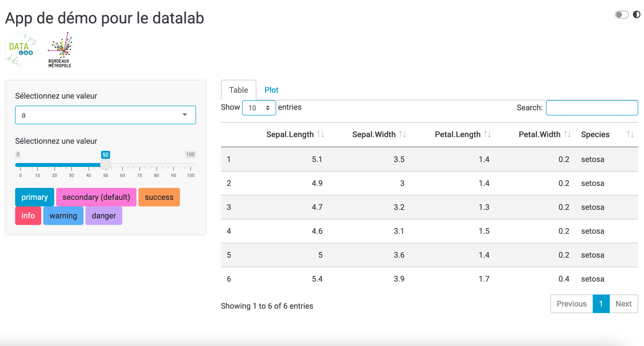Click the primary button
This screenshot has width=644, height=346.
pos(34,197)
